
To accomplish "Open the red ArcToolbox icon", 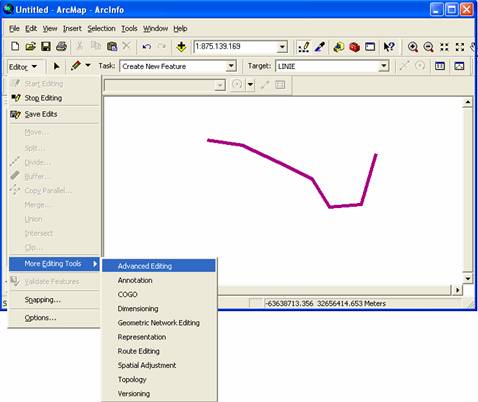I will [354, 47].
